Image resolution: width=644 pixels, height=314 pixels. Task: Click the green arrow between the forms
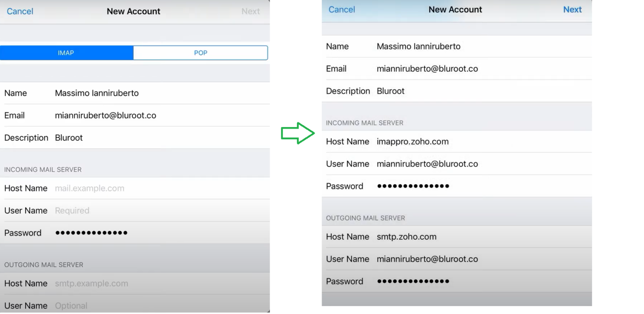point(298,133)
